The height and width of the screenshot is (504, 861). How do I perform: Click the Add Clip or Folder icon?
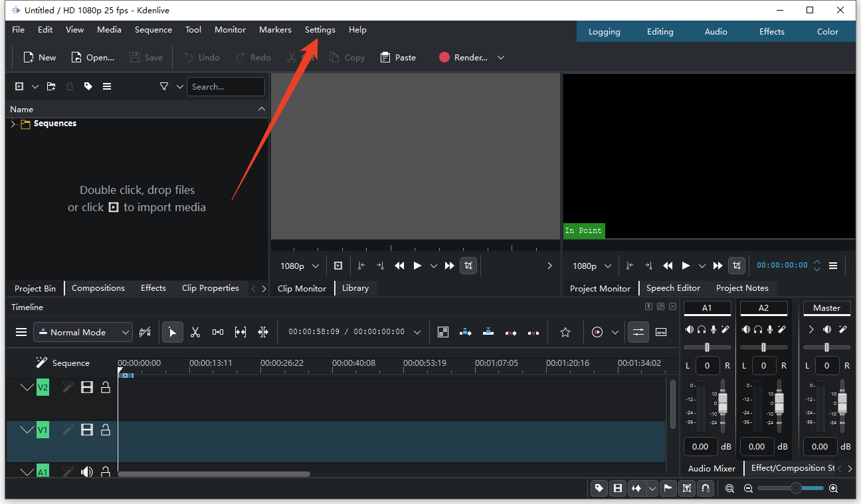coord(19,86)
